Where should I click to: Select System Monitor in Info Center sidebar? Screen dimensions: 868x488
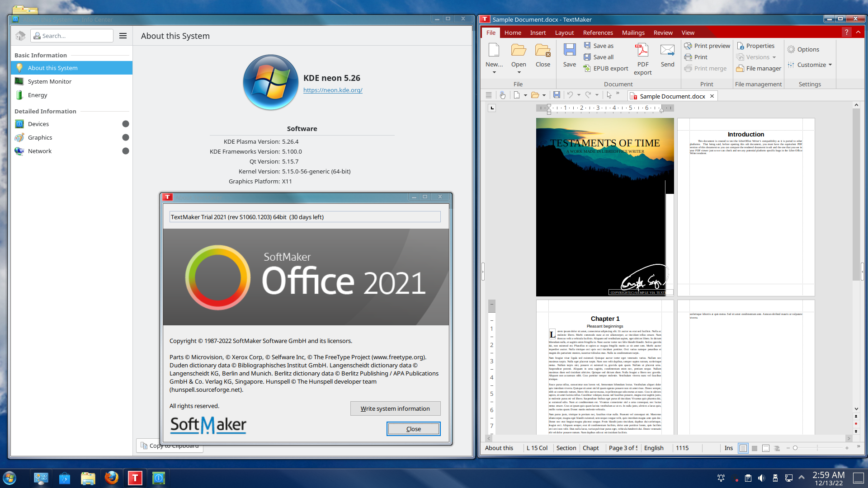(71, 81)
